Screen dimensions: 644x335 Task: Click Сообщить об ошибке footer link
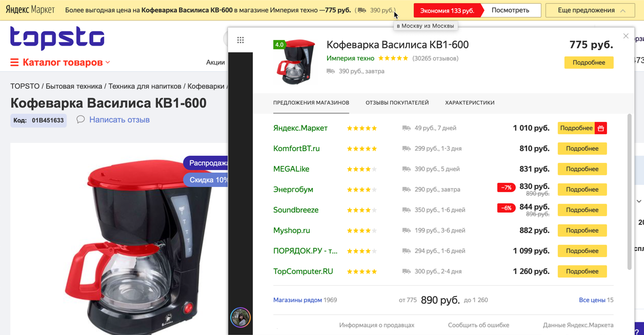478,325
